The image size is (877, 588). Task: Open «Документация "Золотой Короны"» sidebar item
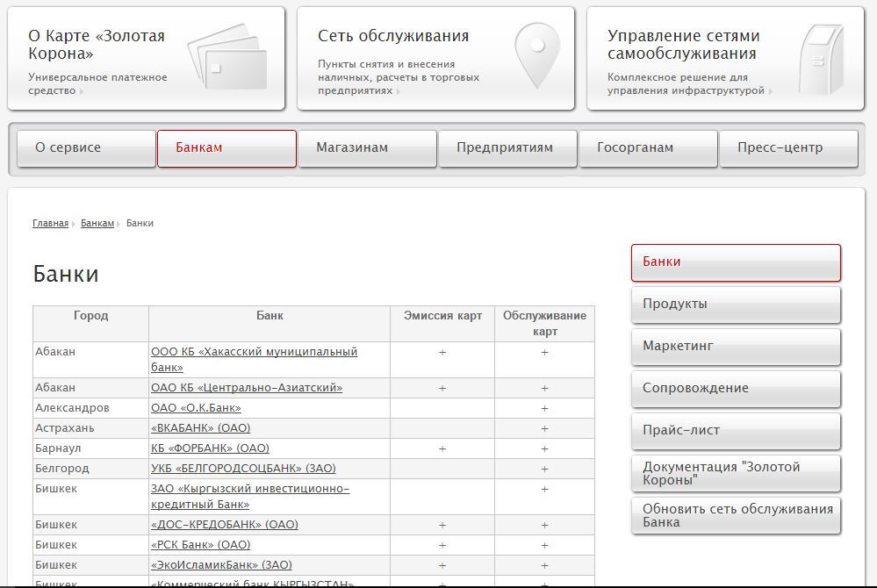click(x=736, y=473)
